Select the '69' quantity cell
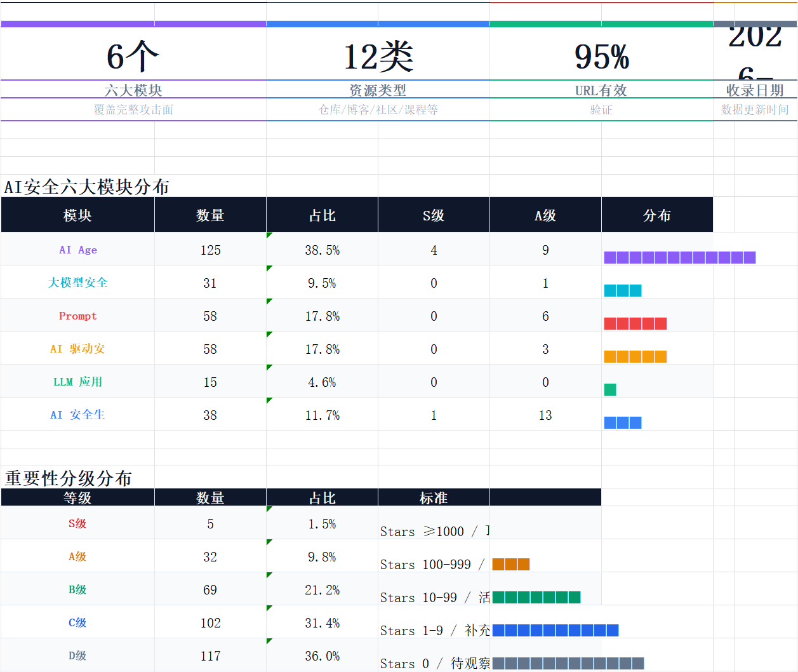Screen dimensions: 798x672 [210, 589]
